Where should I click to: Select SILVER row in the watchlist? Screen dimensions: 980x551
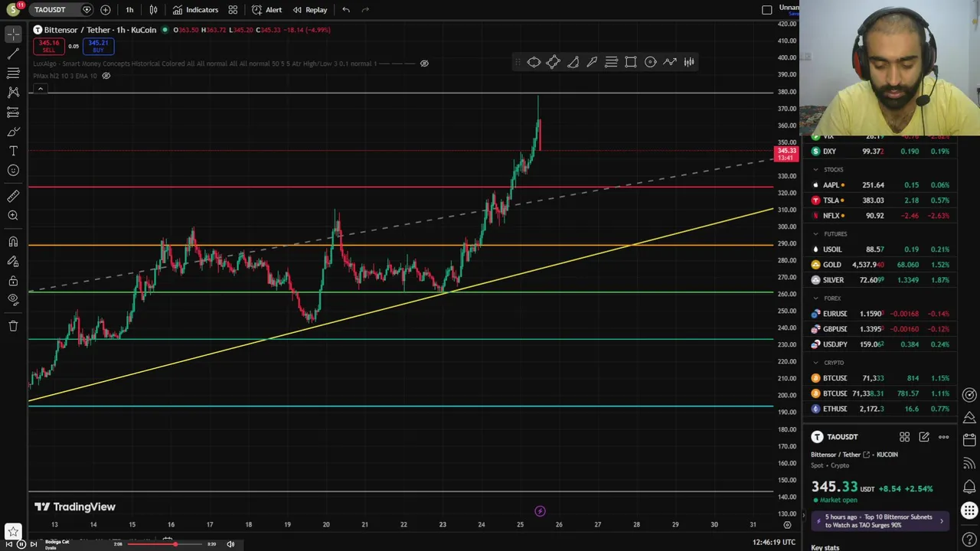[879, 279]
